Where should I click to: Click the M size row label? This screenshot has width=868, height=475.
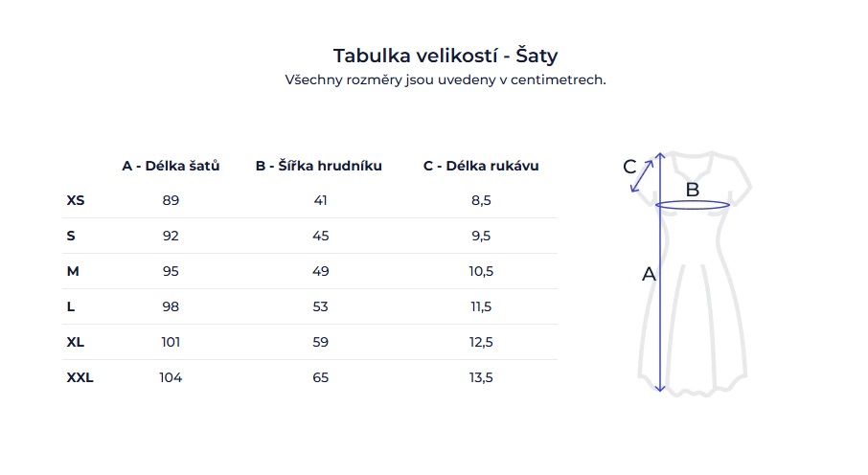(x=73, y=271)
